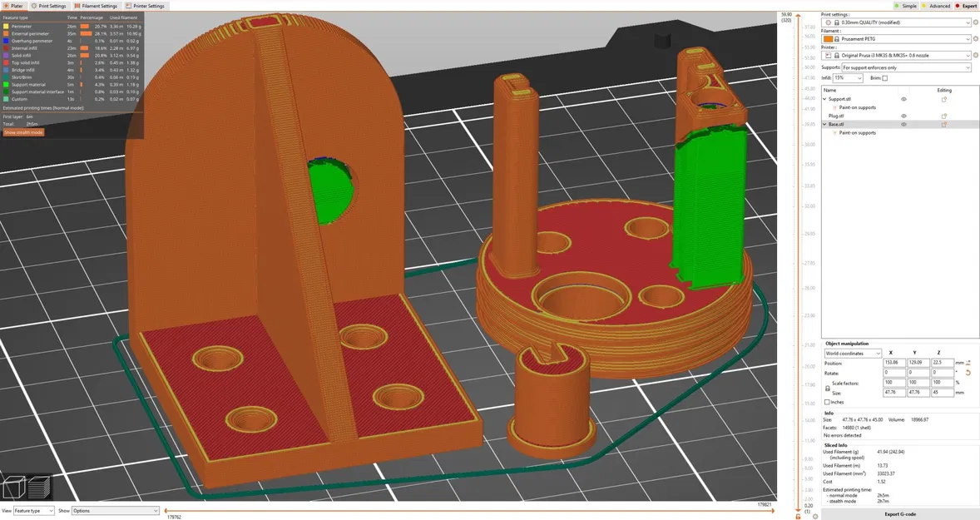Click the edit icon for Base.stl
This screenshot has width=980, height=520.
click(x=943, y=124)
